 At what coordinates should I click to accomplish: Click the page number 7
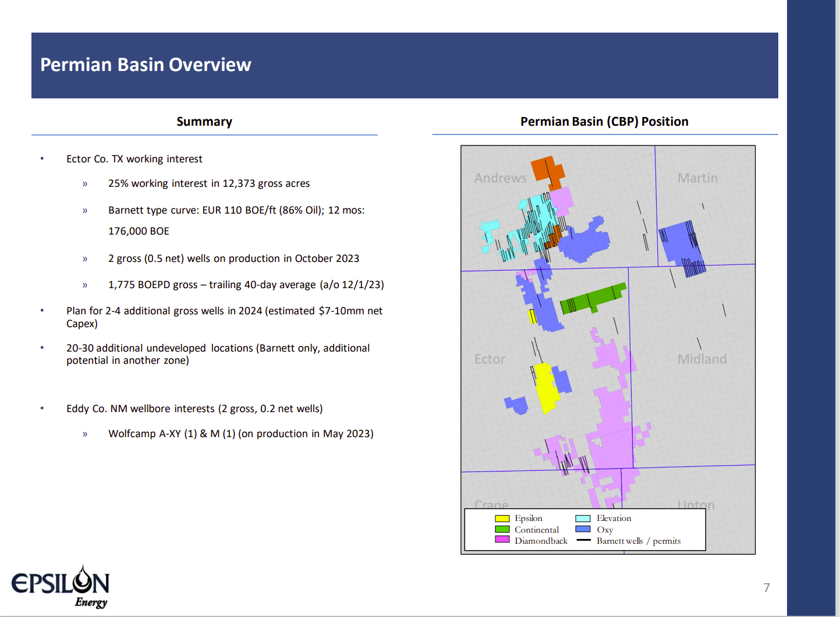767,588
